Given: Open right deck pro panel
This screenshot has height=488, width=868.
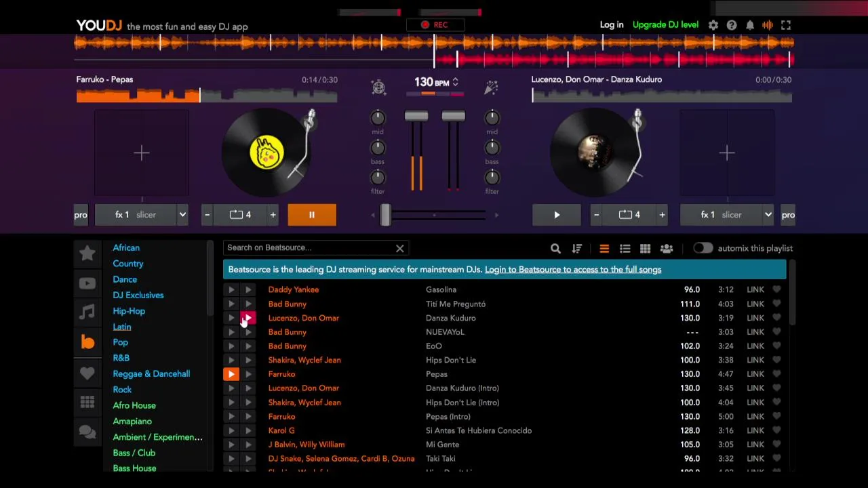Looking at the screenshot, I should (x=788, y=215).
